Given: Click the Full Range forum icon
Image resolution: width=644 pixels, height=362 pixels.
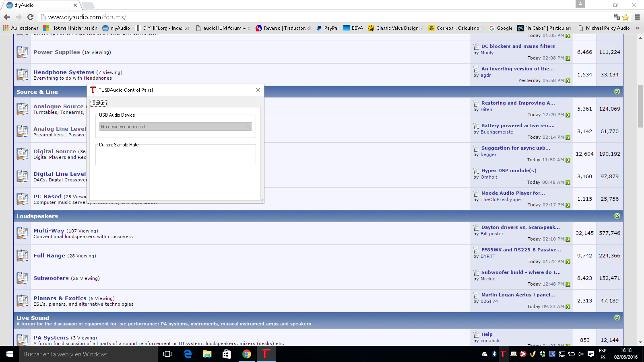Looking at the screenshot, I should pyautogui.click(x=22, y=255).
